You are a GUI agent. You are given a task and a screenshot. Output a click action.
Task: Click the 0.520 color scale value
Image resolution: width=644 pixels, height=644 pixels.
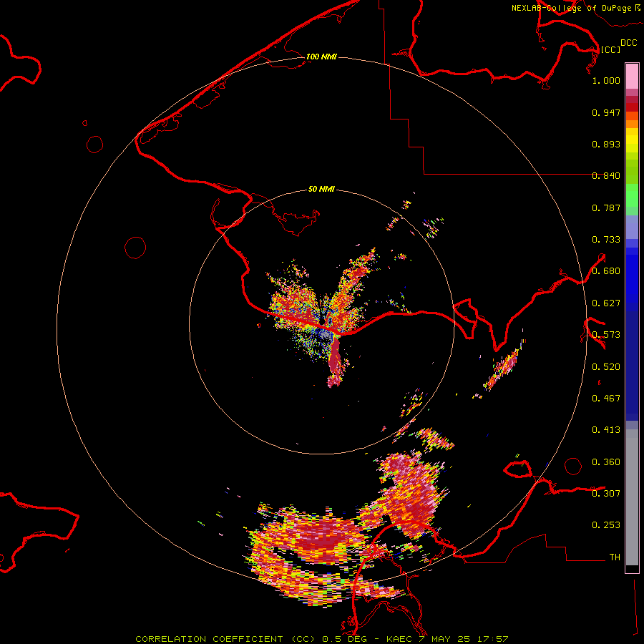click(x=606, y=367)
